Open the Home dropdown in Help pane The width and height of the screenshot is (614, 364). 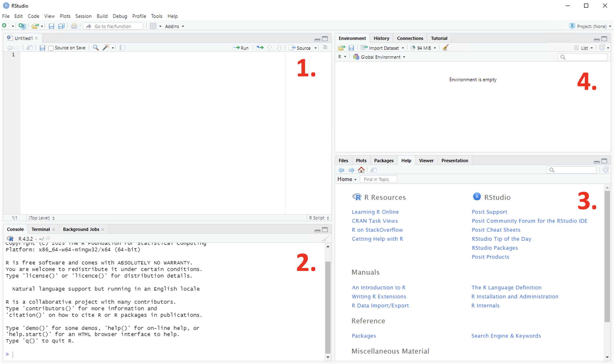[347, 179]
